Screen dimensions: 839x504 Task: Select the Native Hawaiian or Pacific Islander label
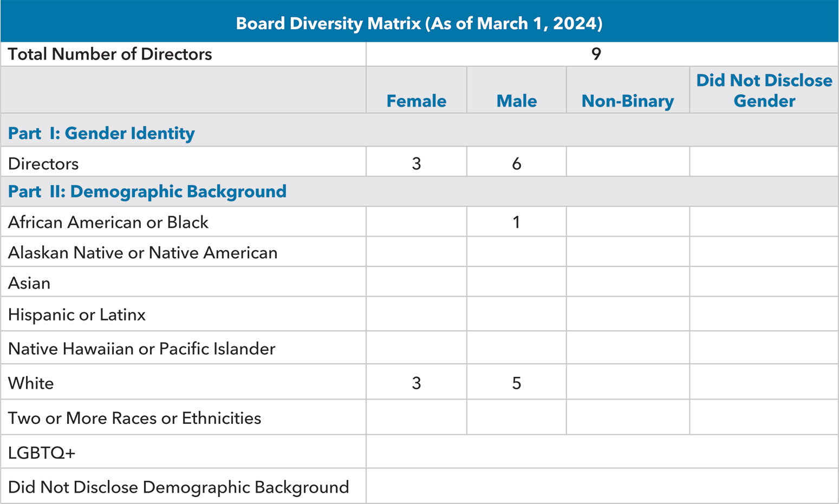pyautogui.click(x=141, y=349)
